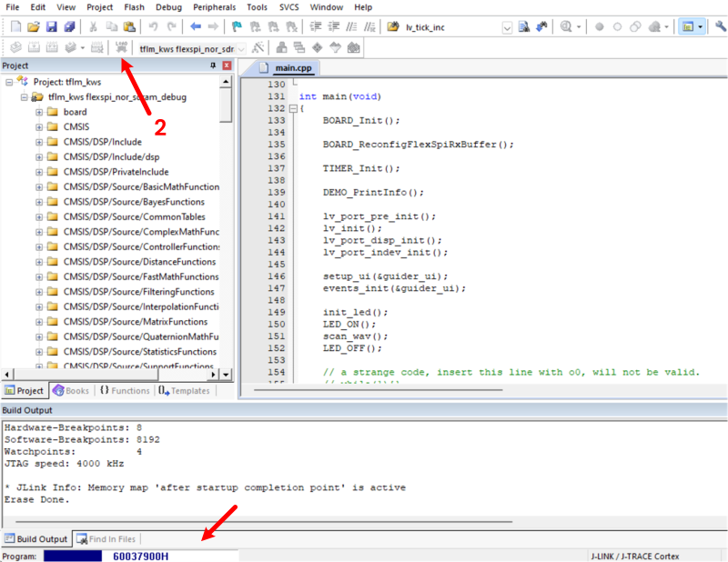This screenshot has width=728, height=562.
Task: Click the New file icon
Action: click(x=15, y=27)
